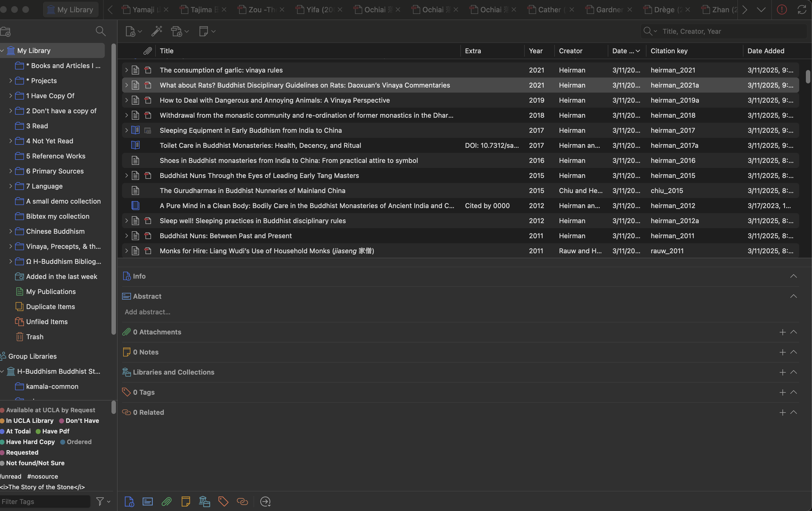Click the New Note toolbar icon
The height and width of the screenshot is (511, 812).
point(203,32)
